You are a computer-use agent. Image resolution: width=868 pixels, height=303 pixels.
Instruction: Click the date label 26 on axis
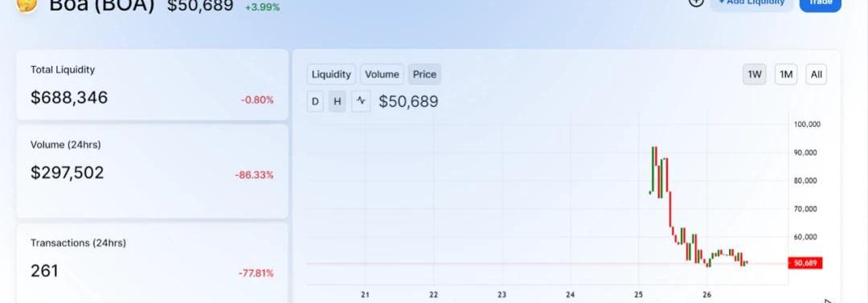click(706, 295)
